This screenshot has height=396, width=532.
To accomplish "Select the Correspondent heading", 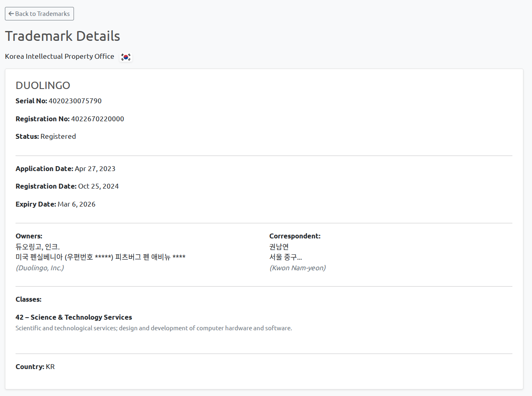I will tap(295, 236).
